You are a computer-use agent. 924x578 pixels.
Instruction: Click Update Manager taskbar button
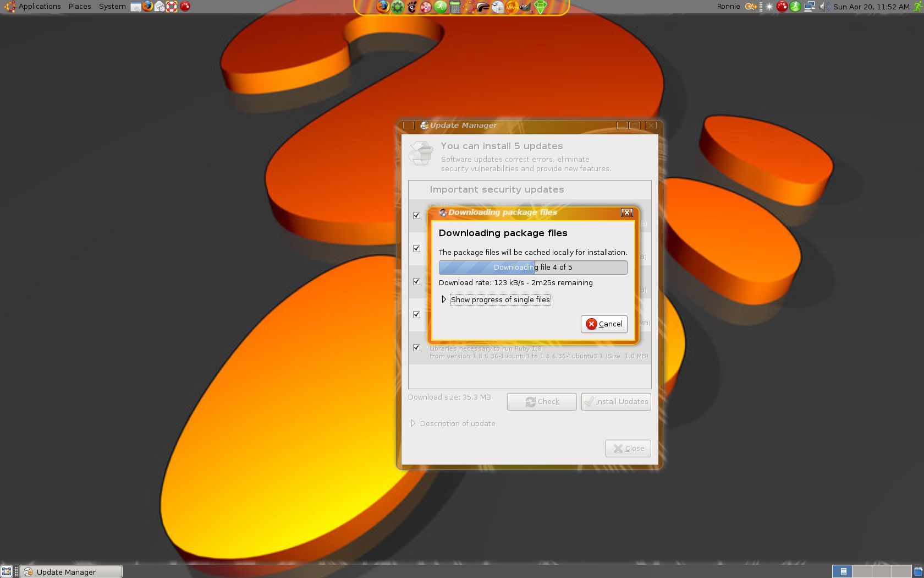point(71,571)
